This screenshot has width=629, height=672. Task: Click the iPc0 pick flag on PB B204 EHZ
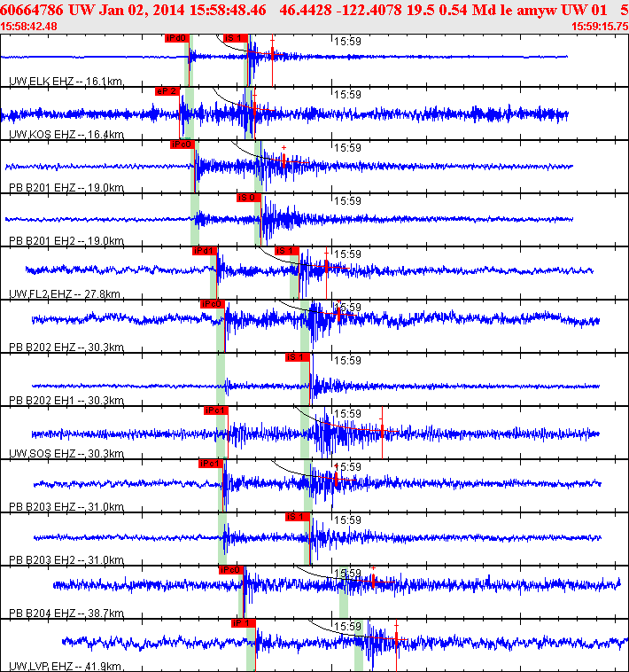(x=231, y=569)
